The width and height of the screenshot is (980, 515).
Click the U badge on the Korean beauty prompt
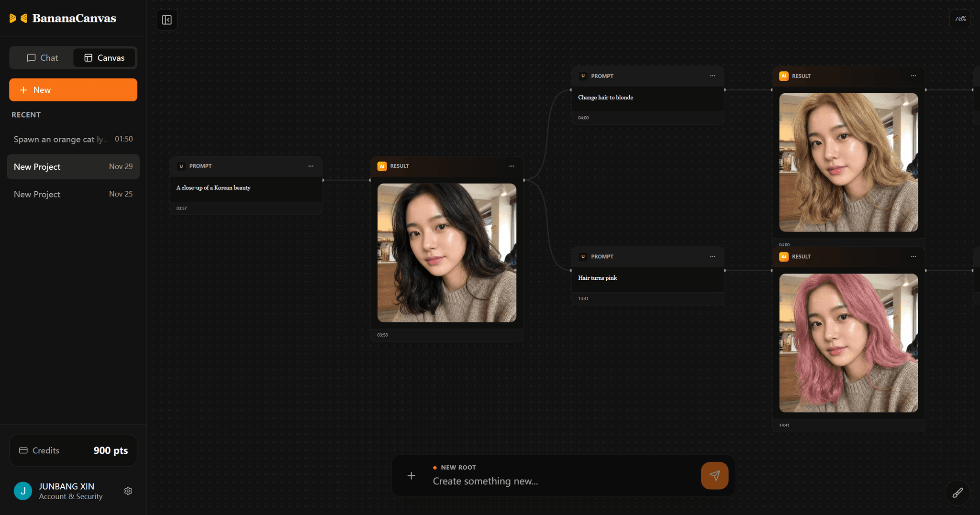(x=181, y=166)
